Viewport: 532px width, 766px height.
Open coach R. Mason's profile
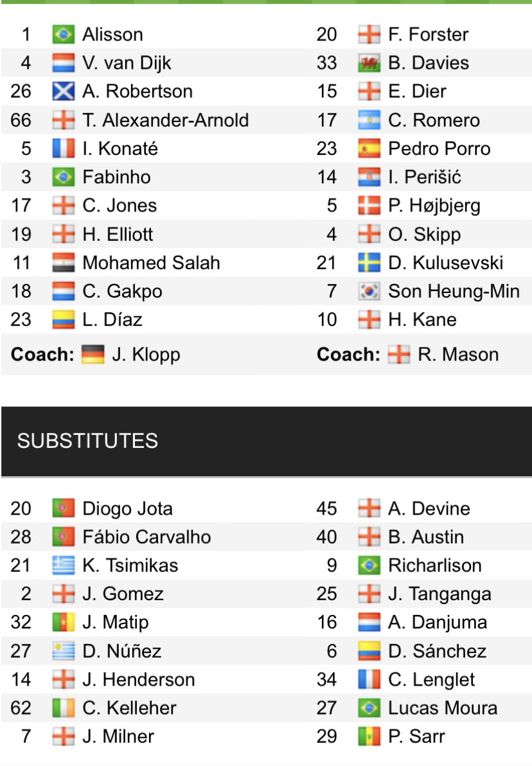(x=457, y=355)
